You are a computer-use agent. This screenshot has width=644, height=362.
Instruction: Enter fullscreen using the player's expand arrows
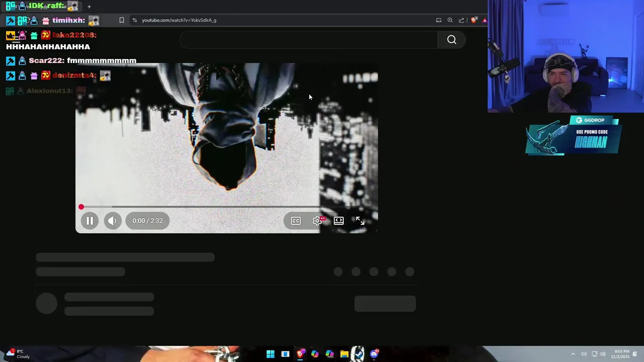(x=360, y=221)
